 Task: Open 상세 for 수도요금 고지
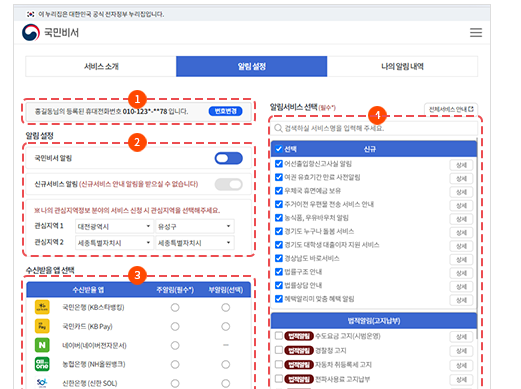click(461, 337)
